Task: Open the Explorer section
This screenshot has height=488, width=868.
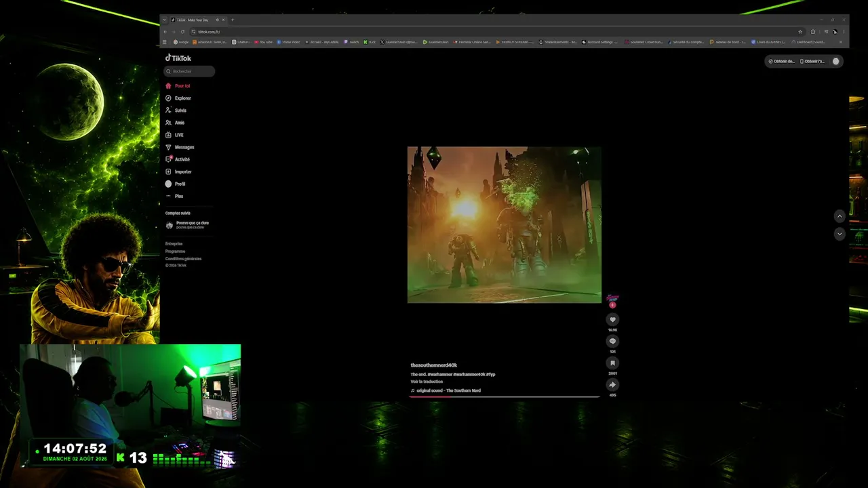Action: coord(178,98)
